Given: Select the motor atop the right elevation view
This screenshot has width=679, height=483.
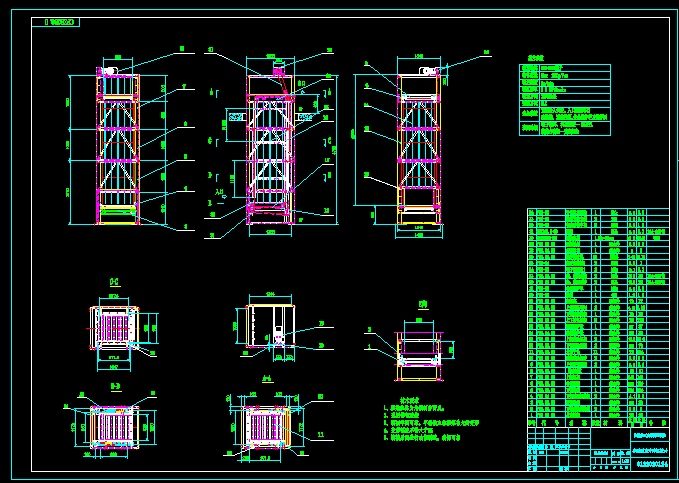Looking at the screenshot, I should [428, 71].
